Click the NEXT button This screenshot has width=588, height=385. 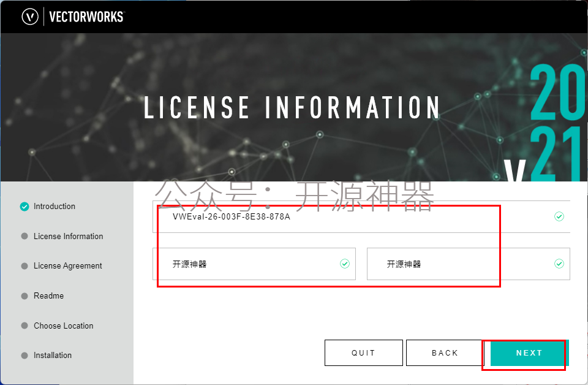(x=529, y=353)
